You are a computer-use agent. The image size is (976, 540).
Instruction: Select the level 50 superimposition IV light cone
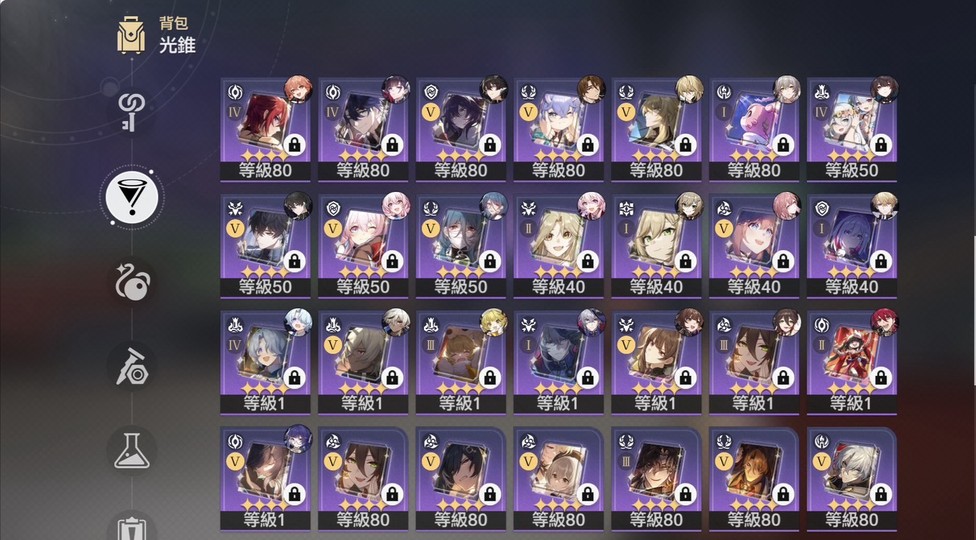point(852,129)
